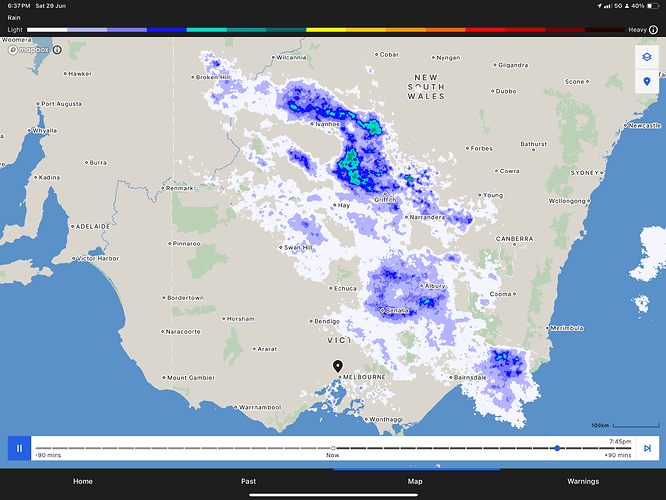This screenshot has height=500, width=666.
Task: Tap the Wonthaggi label
Action: pyautogui.click(x=386, y=419)
